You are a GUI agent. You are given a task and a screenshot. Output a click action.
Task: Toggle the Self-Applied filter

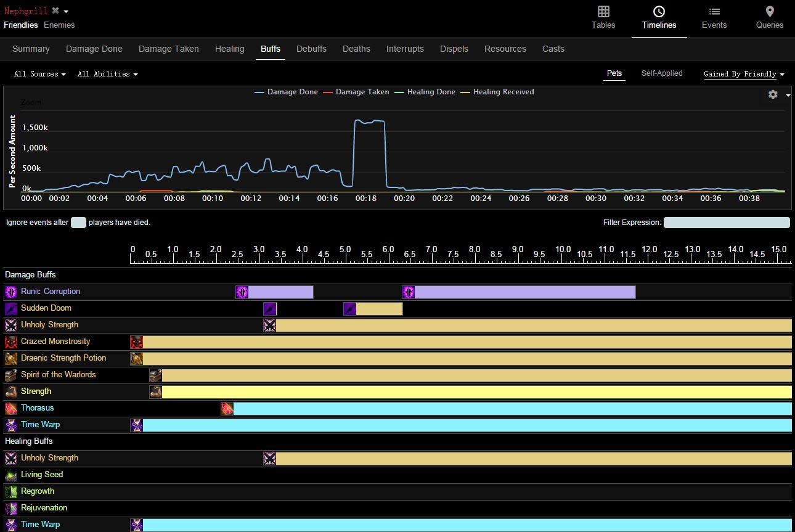tap(661, 73)
